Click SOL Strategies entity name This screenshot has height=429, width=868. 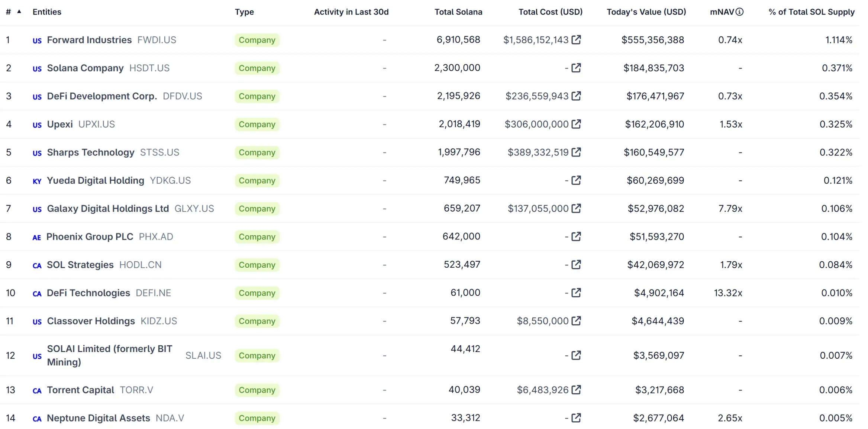point(80,265)
